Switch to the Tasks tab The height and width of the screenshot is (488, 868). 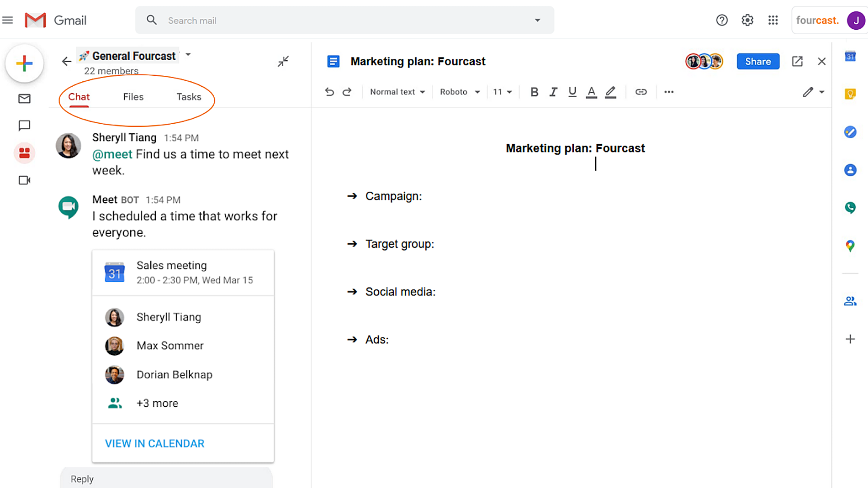pos(189,97)
